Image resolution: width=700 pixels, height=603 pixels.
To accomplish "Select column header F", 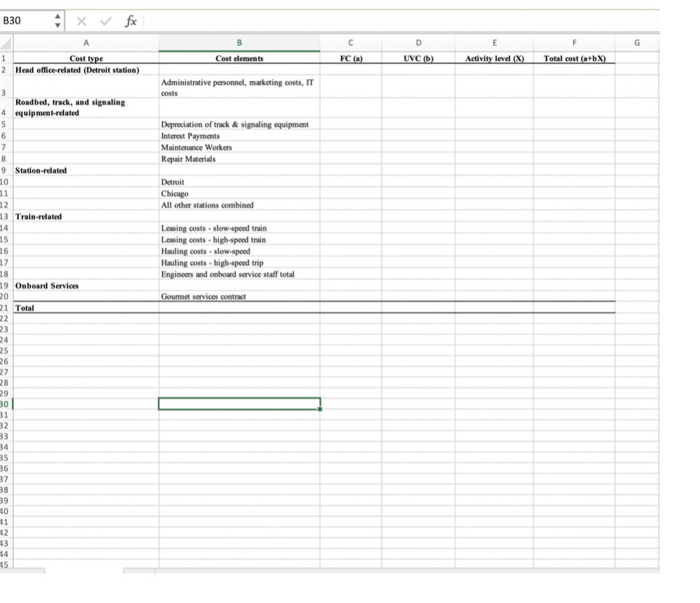I will tap(574, 42).
